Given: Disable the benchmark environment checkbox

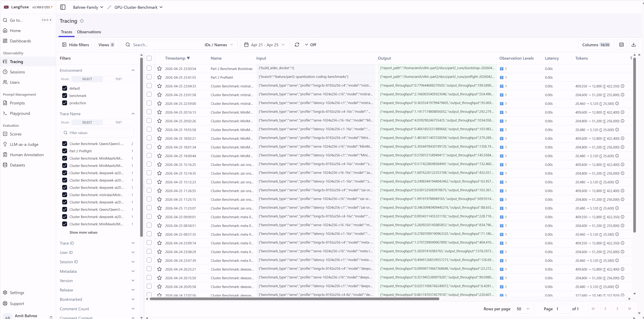Looking at the screenshot, I should (x=64, y=95).
